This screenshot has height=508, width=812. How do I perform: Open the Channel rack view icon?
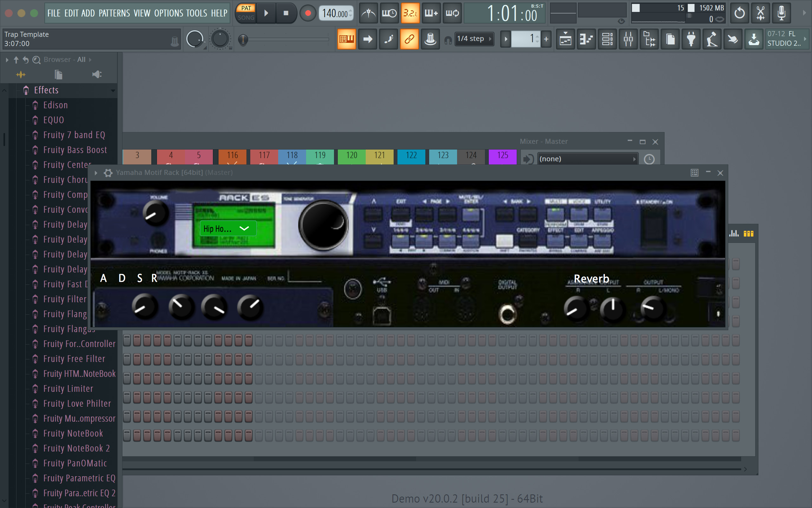click(x=607, y=39)
